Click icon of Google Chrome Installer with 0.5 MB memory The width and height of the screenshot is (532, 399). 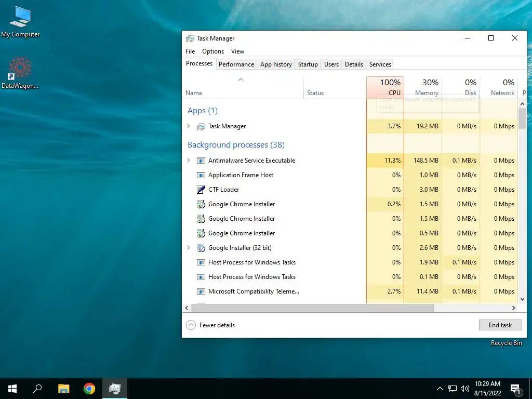click(x=201, y=233)
